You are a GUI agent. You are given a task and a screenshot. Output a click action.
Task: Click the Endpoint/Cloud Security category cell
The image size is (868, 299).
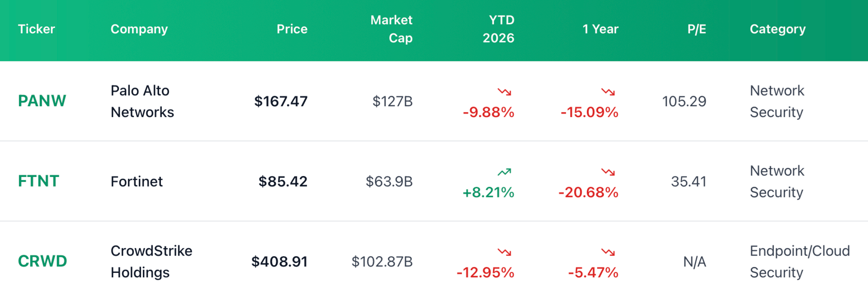[x=799, y=262]
